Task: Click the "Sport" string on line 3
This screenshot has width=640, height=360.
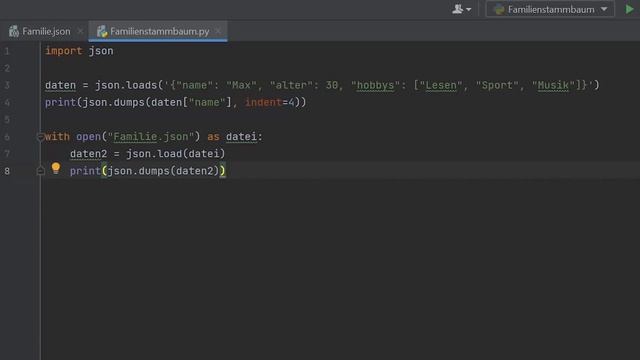Action: click(x=497, y=85)
